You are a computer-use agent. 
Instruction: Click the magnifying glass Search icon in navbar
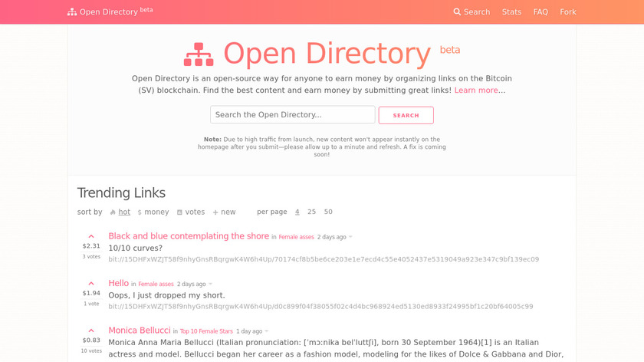pyautogui.click(x=457, y=12)
